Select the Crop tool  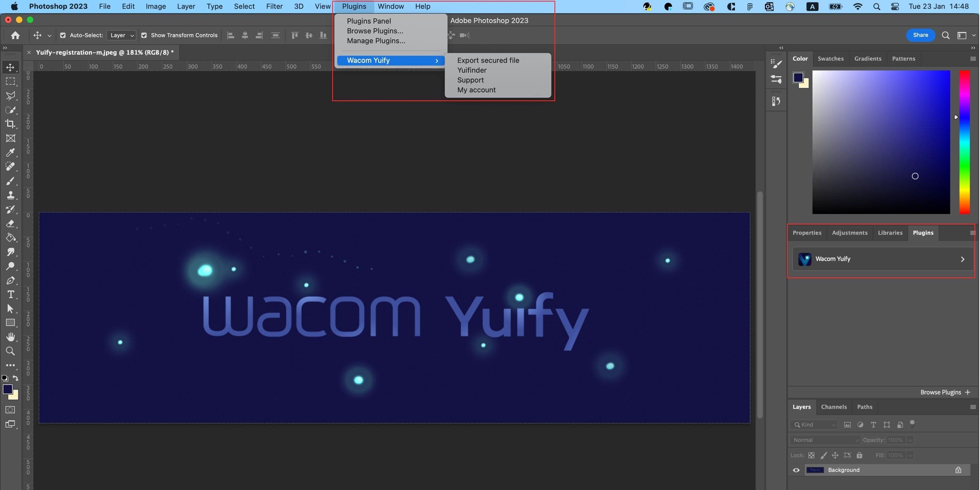tap(11, 124)
